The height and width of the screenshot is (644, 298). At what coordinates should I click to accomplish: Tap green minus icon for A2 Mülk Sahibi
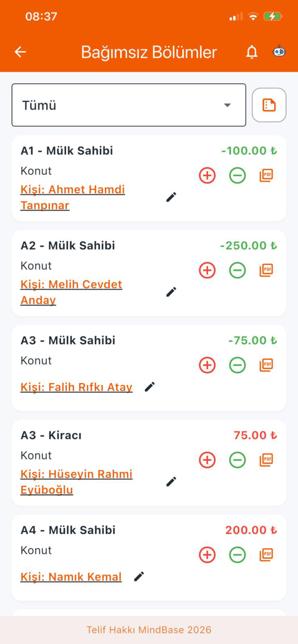237,270
